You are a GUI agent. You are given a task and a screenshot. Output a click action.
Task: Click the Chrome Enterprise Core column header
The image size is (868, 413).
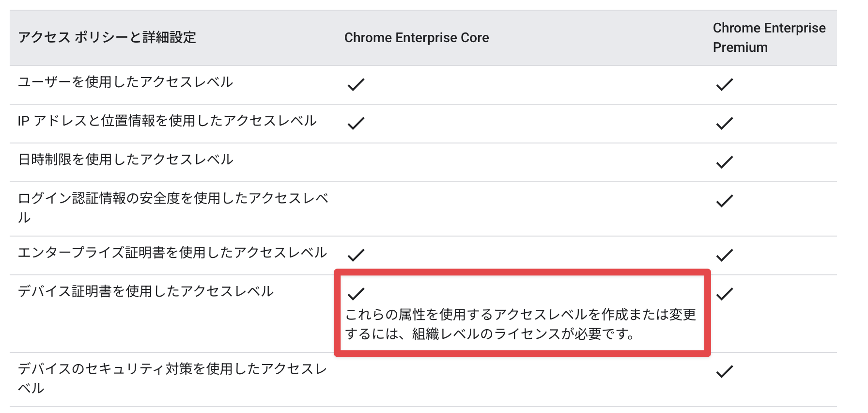coord(417,37)
